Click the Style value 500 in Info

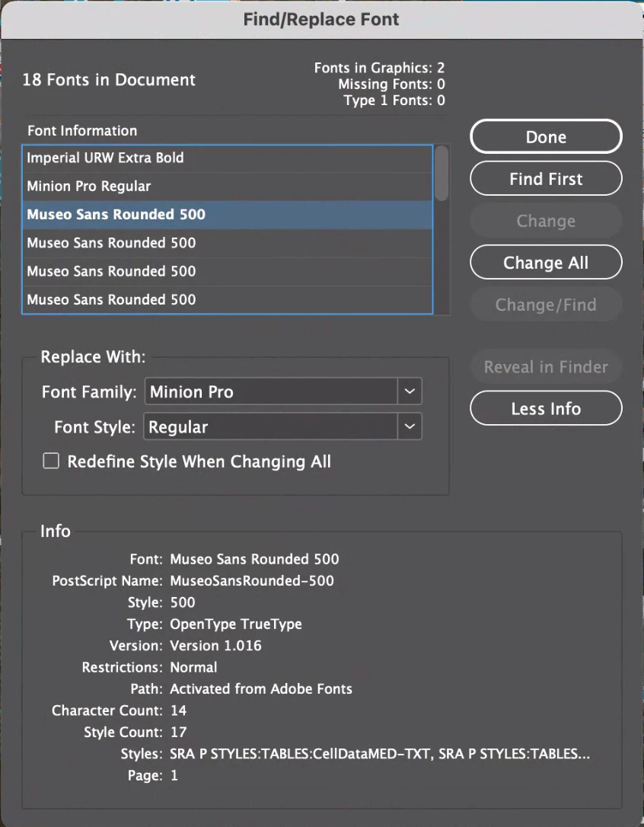tap(183, 602)
